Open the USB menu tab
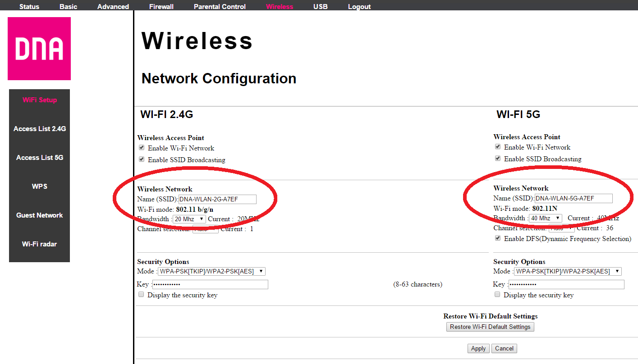The image size is (638, 364). (321, 7)
